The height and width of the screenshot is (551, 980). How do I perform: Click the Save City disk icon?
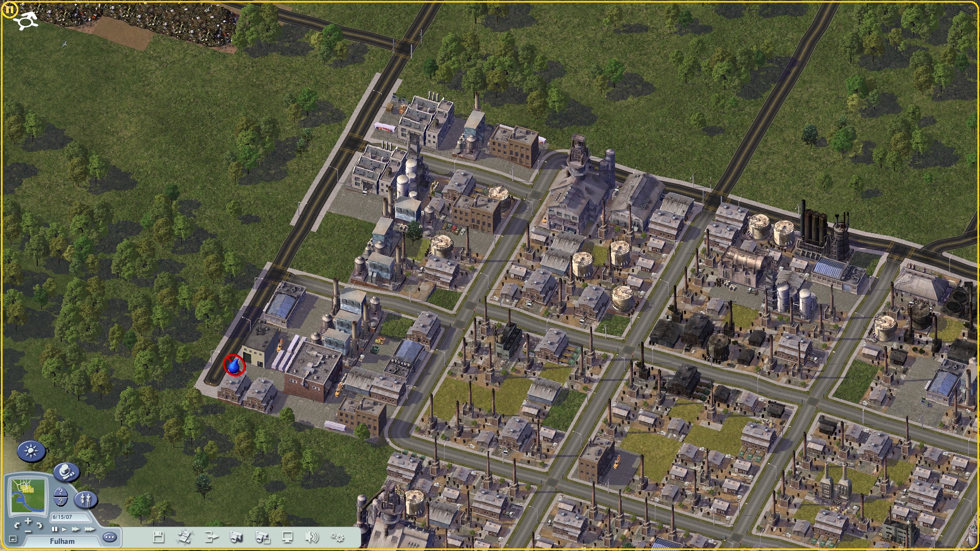click(159, 537)
